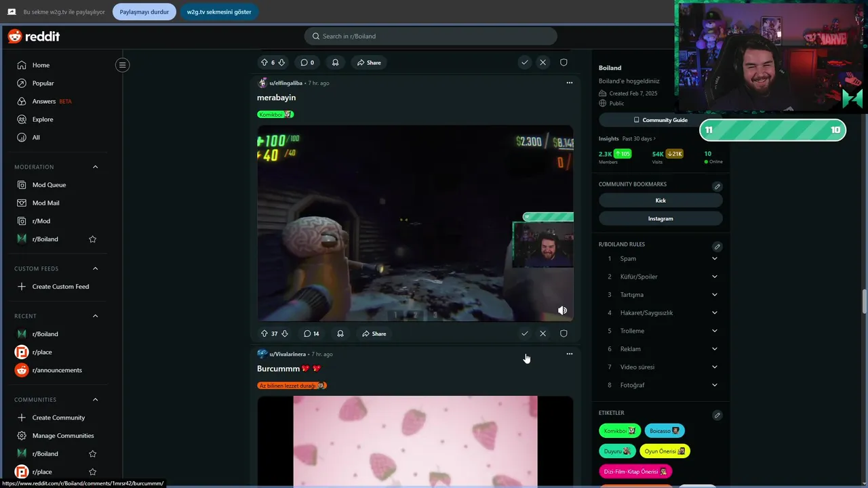868x488 pixels.
Task: Give award on the top post
Action: [x=335, y=62]
